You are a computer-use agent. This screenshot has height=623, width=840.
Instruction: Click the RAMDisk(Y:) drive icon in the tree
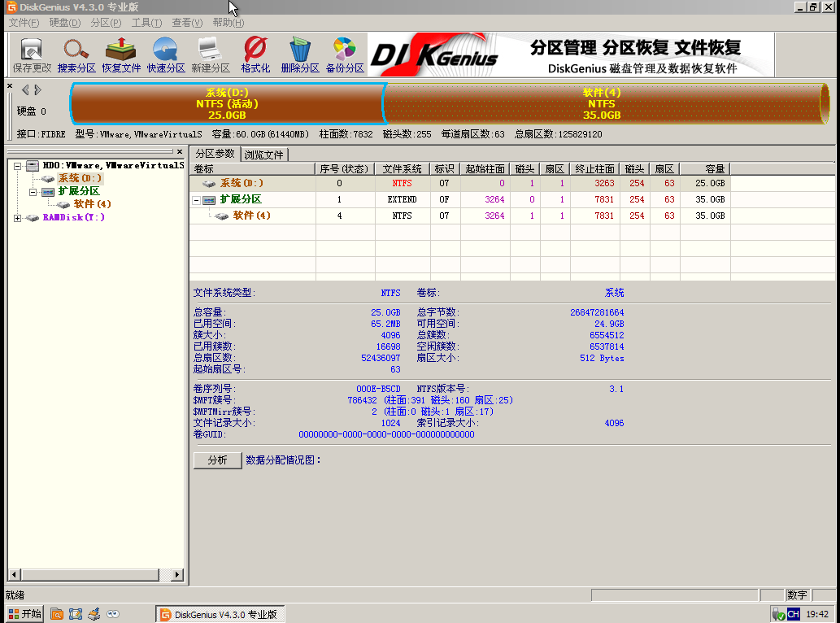pos(33,217)
